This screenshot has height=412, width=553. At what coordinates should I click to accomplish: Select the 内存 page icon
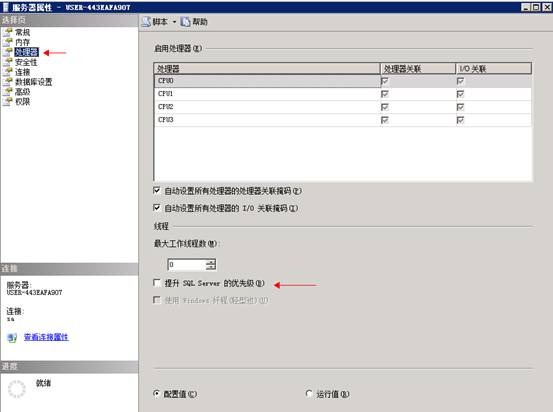tap(7, 42)
